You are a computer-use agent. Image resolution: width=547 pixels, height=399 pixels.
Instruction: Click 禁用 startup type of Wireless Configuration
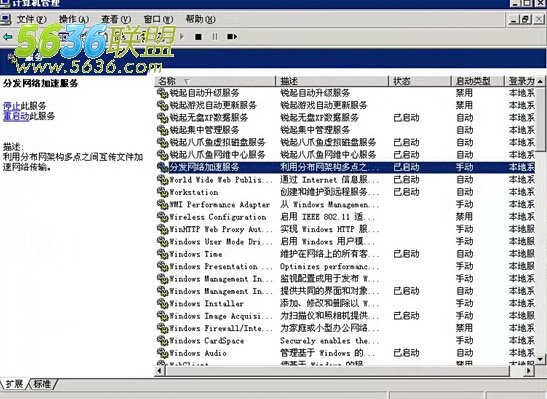tap(465, 217)
